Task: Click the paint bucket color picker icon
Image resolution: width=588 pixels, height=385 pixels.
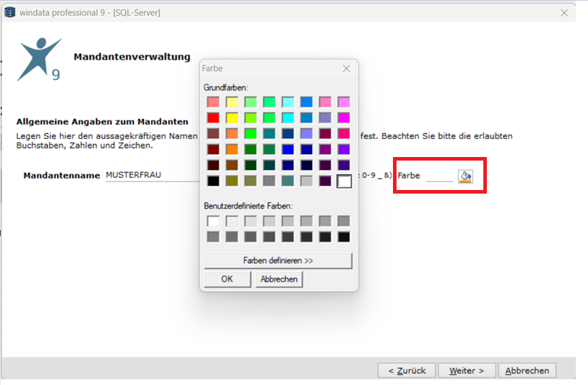Action: coord(465,176)
